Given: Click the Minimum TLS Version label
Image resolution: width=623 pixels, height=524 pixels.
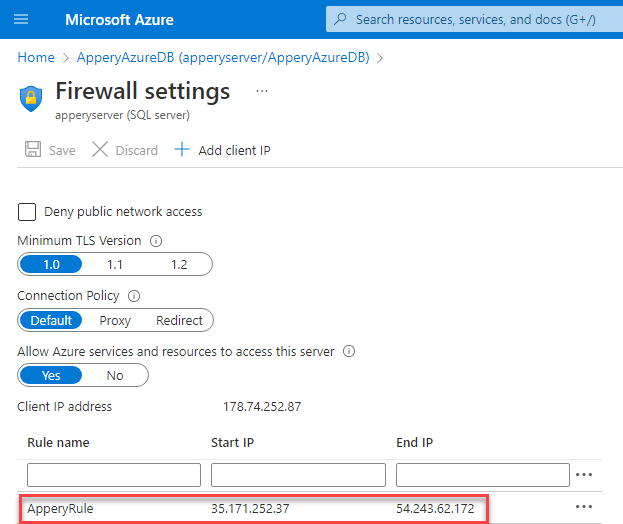Looking at the screenshot, I should pos(79,241).
